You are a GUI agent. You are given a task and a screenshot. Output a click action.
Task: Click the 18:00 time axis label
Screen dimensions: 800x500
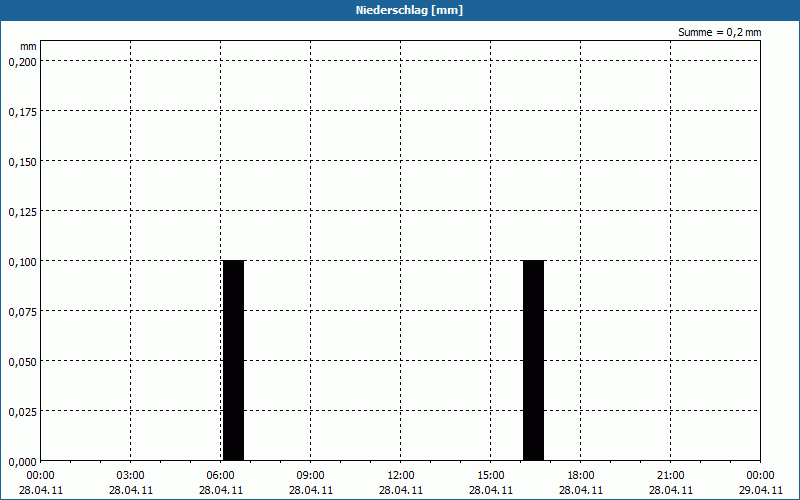[x=581, y=475]
